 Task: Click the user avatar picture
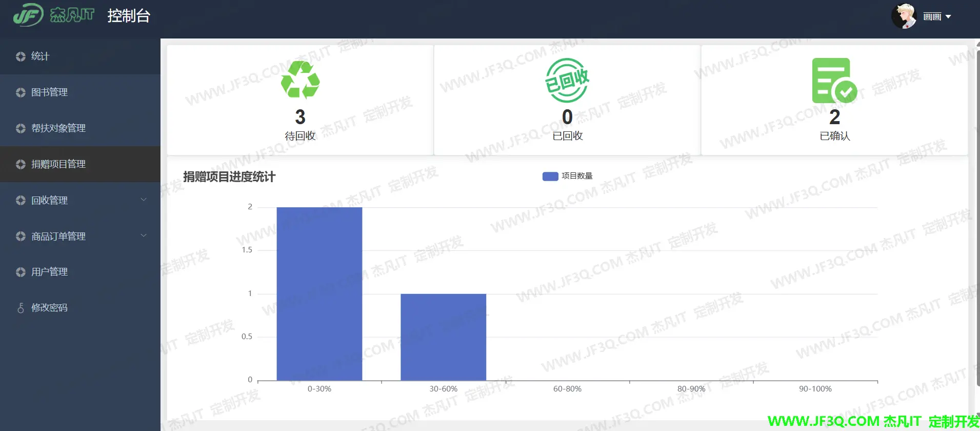(904, 16)
